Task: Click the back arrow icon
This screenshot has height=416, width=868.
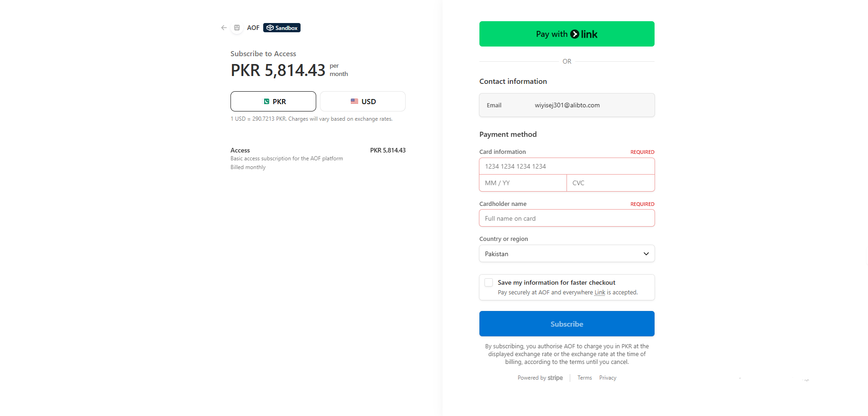Action: pyautogui.click(x=224, y=28)
